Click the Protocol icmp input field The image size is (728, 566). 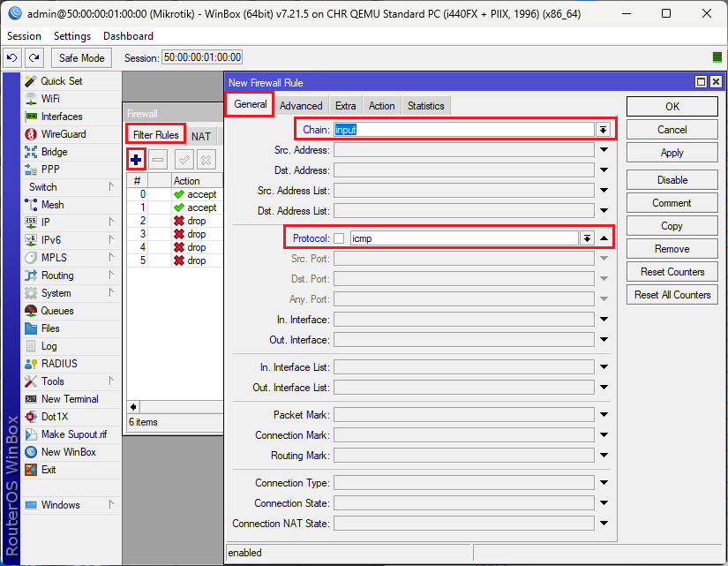point(464,238)
